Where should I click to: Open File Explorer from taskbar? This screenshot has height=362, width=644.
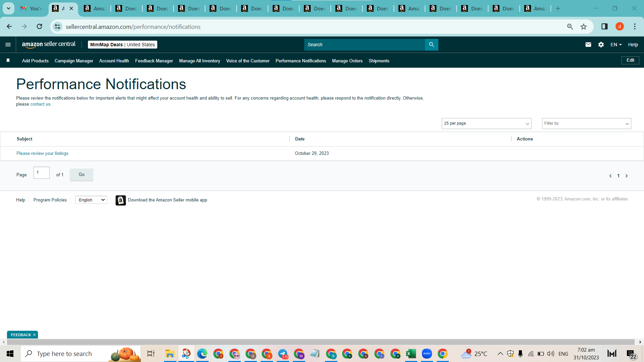point(170,354)
